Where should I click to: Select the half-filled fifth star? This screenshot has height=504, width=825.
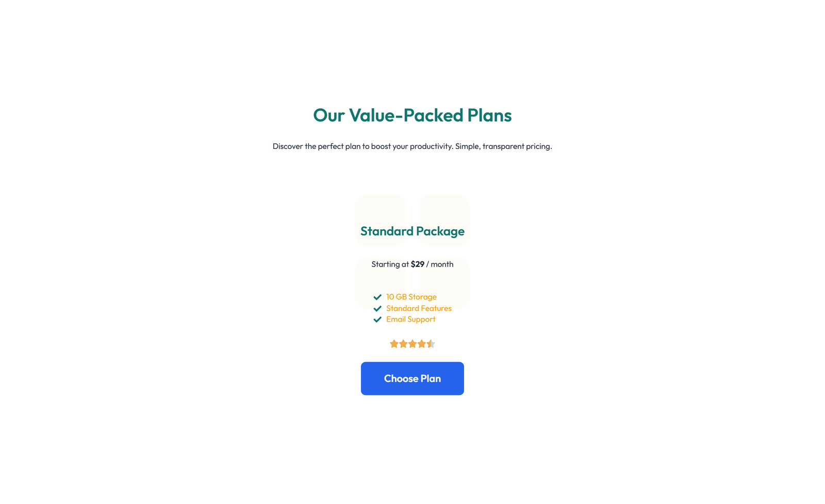[431, 343]
